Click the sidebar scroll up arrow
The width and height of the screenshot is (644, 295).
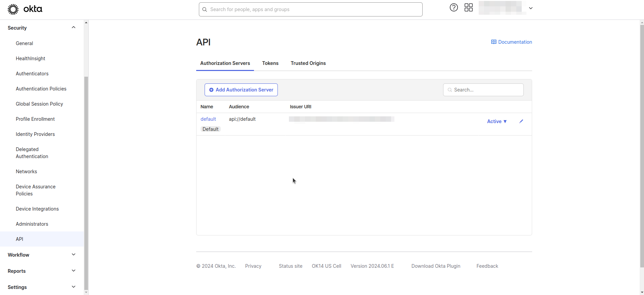[x=86, y=23]
